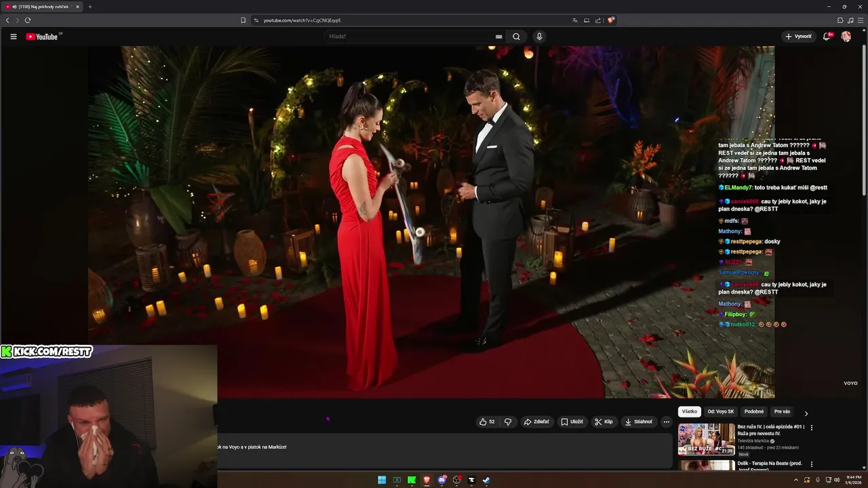868x488 pixels.
Task: Click the Vytvoriť create button
Action: click(x=798, y=37)
